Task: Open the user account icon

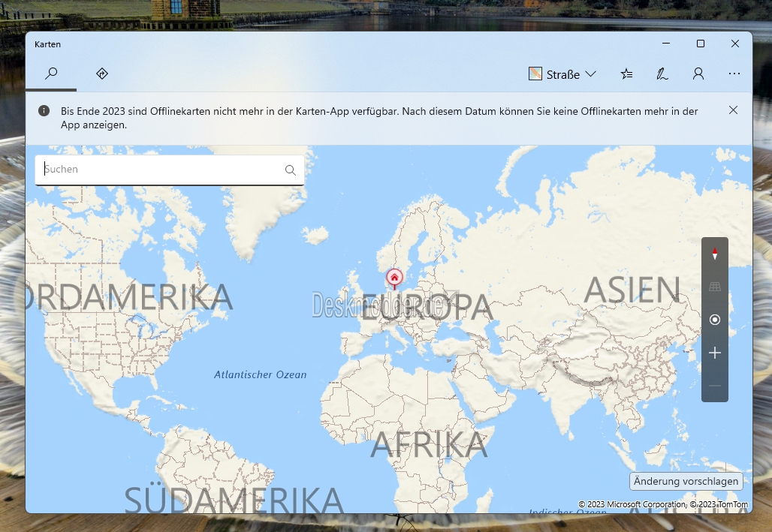Action: [698, 74]
